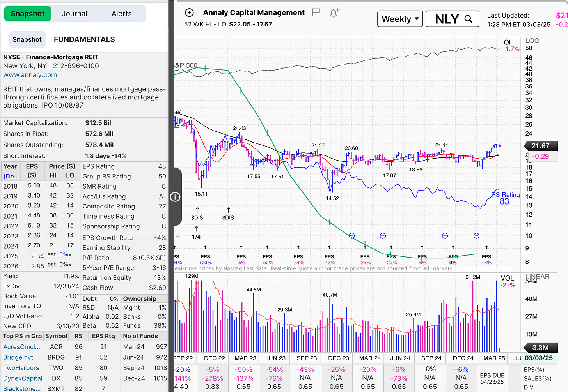Click the last blue circle marker near DEC 24
The height and width of the screenshot is (392, 568).
tap(476, 236)
